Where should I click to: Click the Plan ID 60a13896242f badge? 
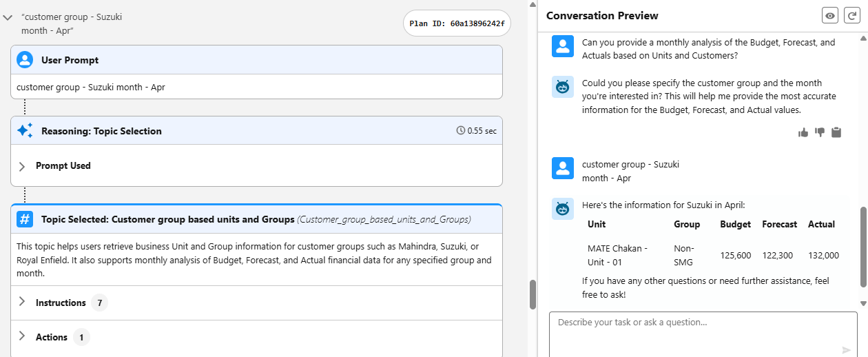click(457, 23)
